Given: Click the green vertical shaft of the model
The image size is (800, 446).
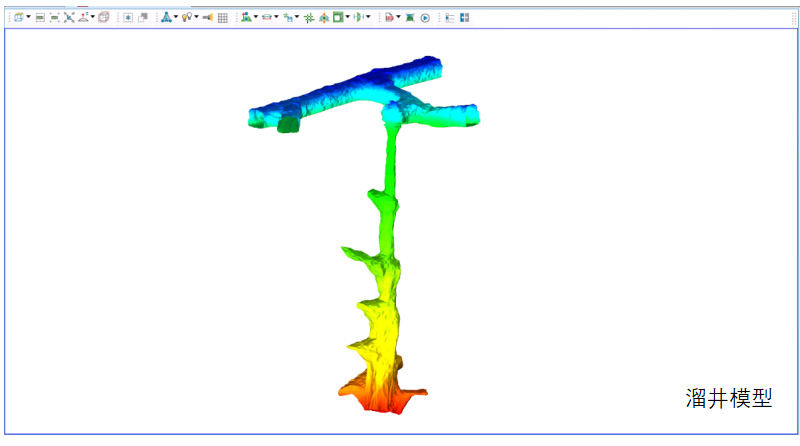Looking at the screenshot, I should tap(391, 163).
